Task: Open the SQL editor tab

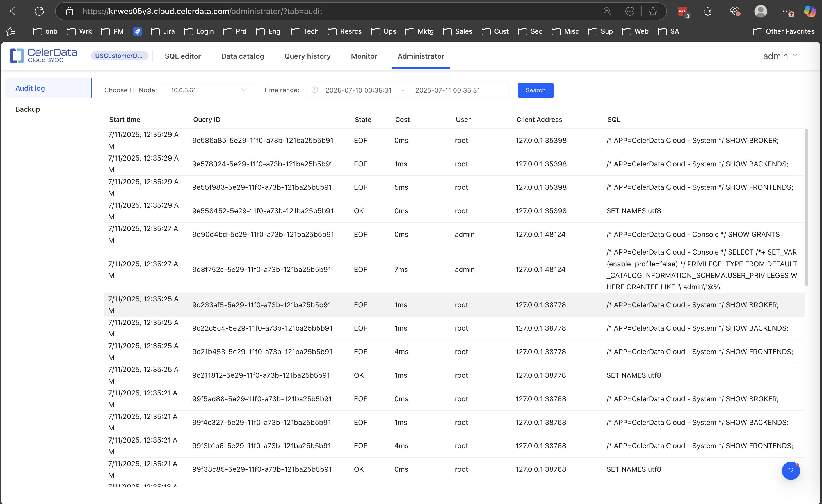Action: pyautogui.click(x=183, y=56)
